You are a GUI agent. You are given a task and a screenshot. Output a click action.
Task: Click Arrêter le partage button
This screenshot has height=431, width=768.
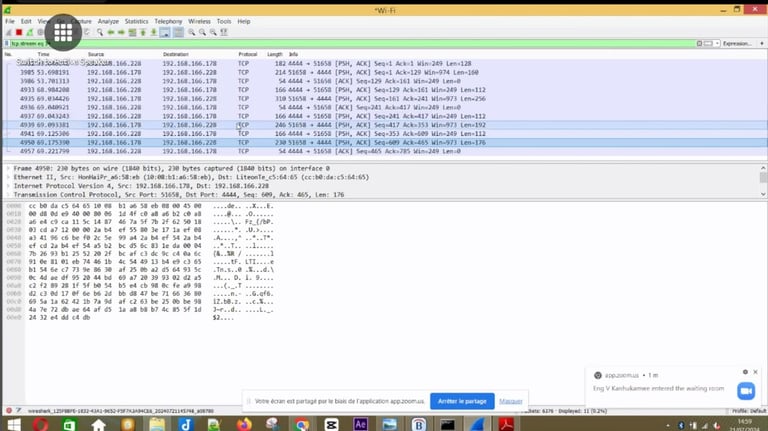[x=462, y=401]
